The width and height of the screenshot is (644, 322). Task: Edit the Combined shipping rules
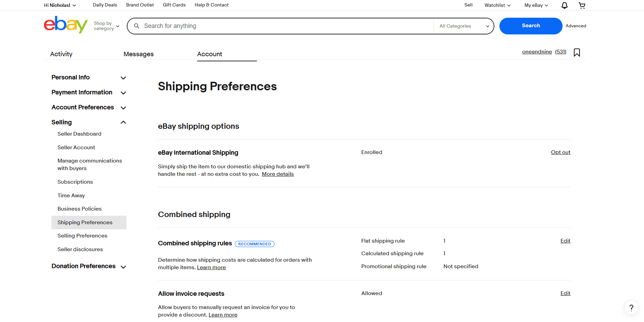(x=565, y=241)
